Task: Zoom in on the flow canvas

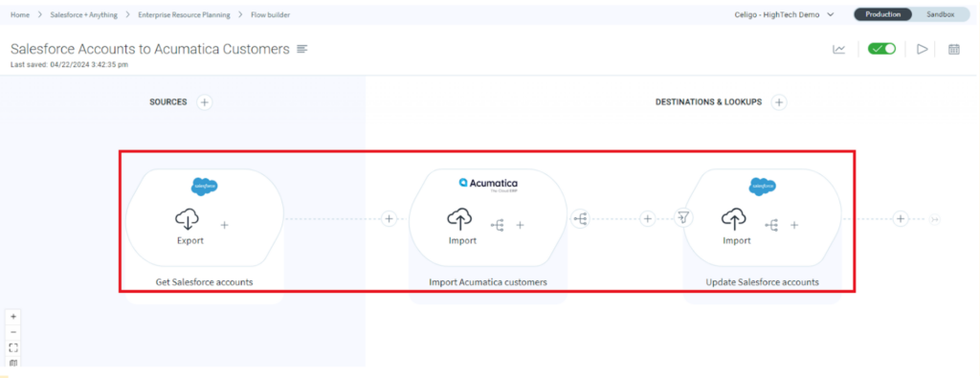Action: tap(13, 316)
